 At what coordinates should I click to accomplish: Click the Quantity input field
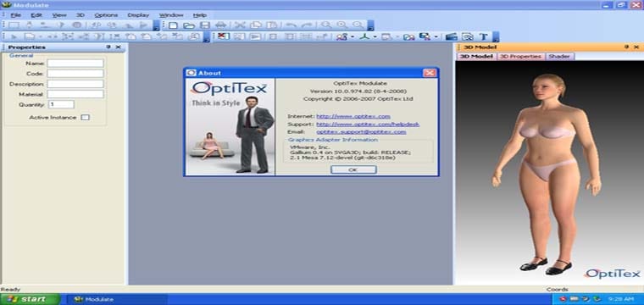pos(61,104)
